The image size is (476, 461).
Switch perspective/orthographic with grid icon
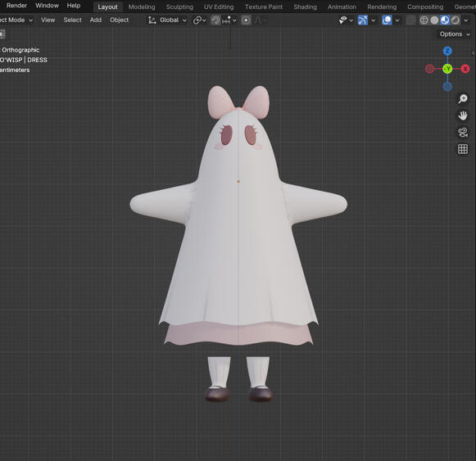463,149
